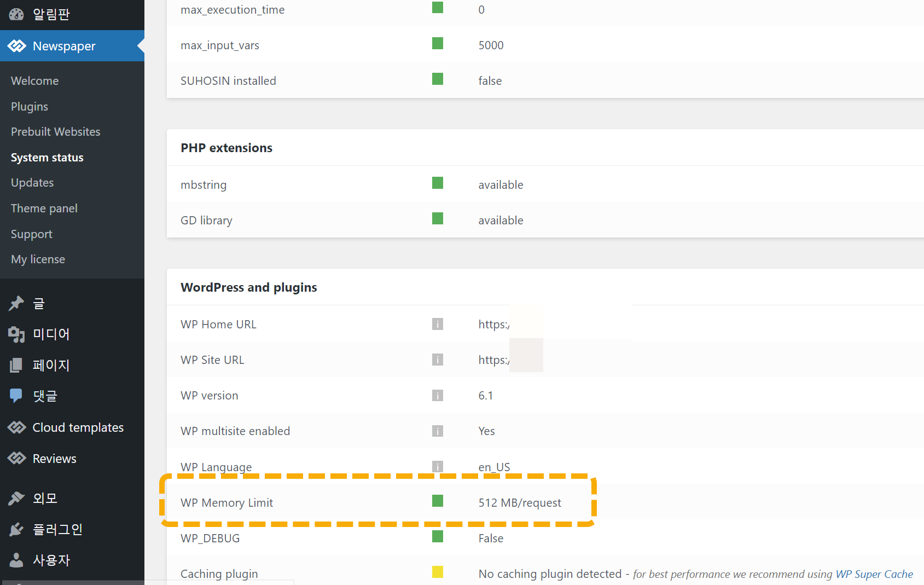Screen dimensions: 924x585
Task: Click the Cloud templates icon
Action: (x=17, y=427)
